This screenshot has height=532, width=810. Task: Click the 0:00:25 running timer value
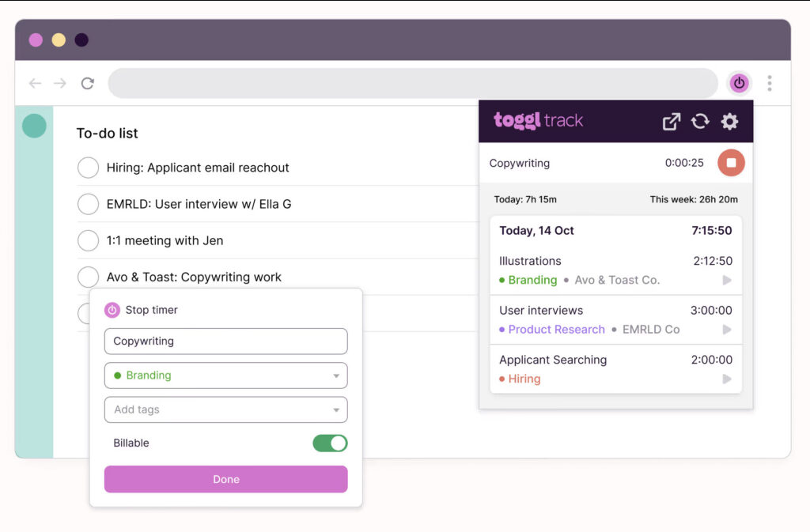pyautogui.click(x=684, y=163)
